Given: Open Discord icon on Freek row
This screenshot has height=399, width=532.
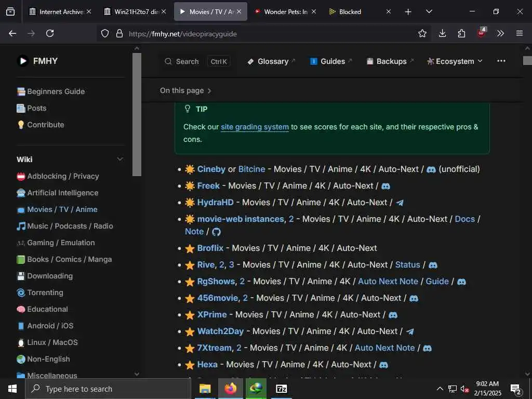Looking at the screenshot, I should [x=386, y=186].
